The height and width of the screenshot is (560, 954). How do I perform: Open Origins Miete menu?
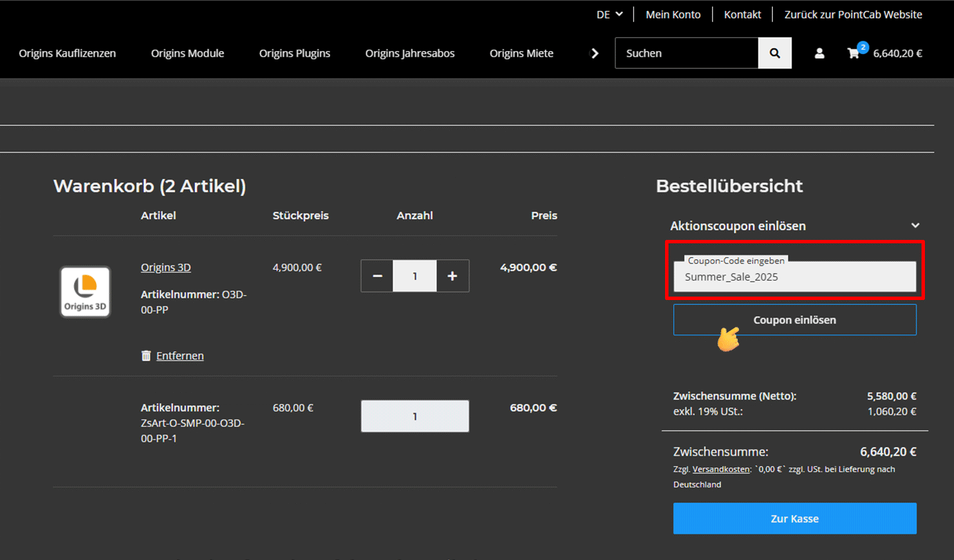click(521, 53)
